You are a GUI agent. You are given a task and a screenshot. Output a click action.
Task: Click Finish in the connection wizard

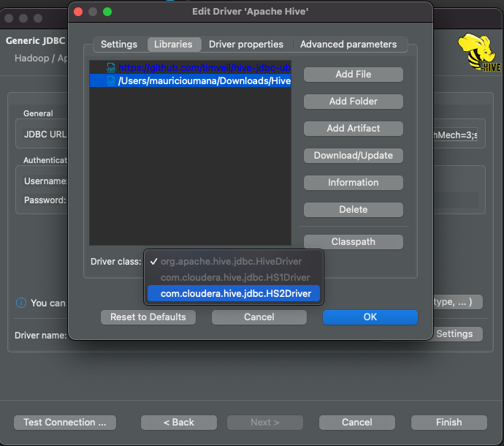coord(449,422)
